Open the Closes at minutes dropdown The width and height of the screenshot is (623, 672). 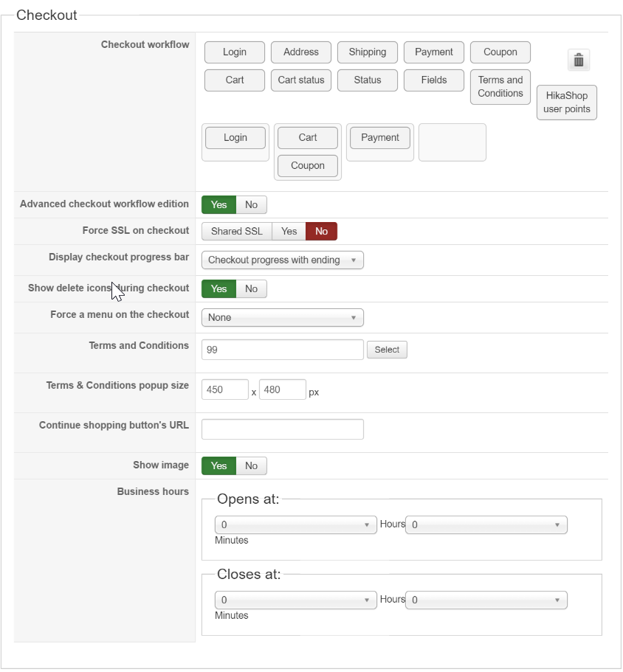point(486,600)
